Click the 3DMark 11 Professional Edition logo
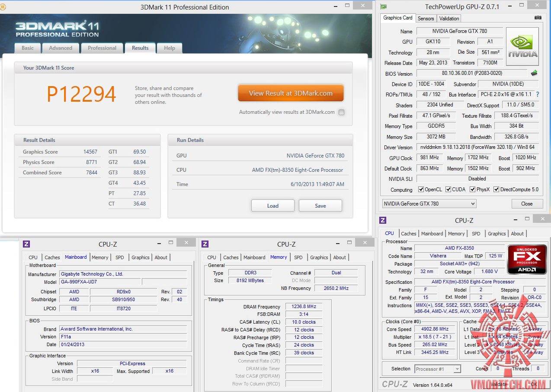This screenshot has width=551, height=392. pyautogui.click(x=57, y=29)
